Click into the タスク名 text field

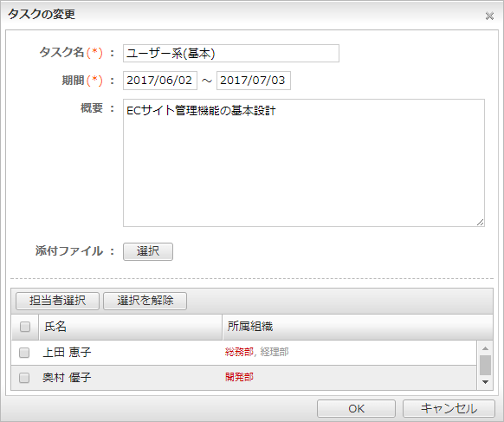(x=231, y=54)
